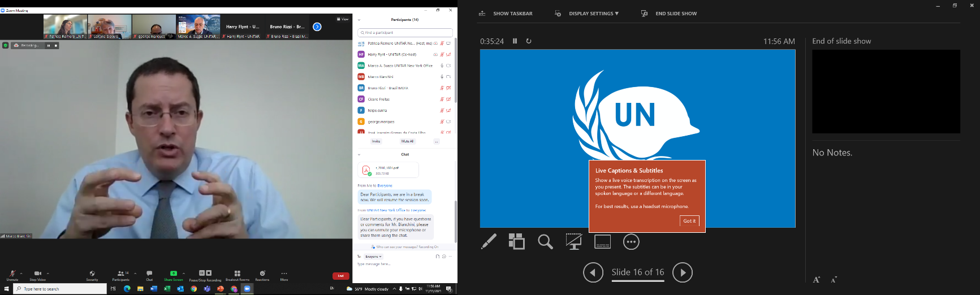Click the Find a participant search field
Screen dimensions: 980x295
pyautogui.click(x=405, y=33)
